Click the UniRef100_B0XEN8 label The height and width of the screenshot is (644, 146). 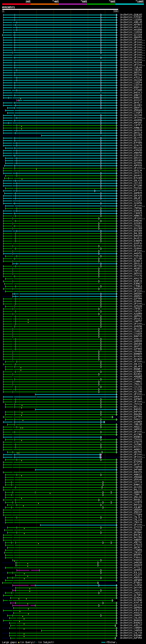tap(131, 600)
